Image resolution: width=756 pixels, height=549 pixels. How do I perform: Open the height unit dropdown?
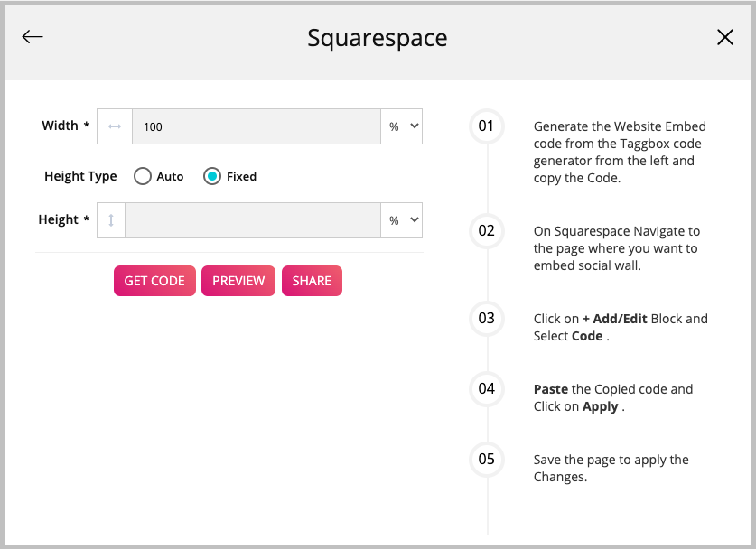[x=401, y=219]
